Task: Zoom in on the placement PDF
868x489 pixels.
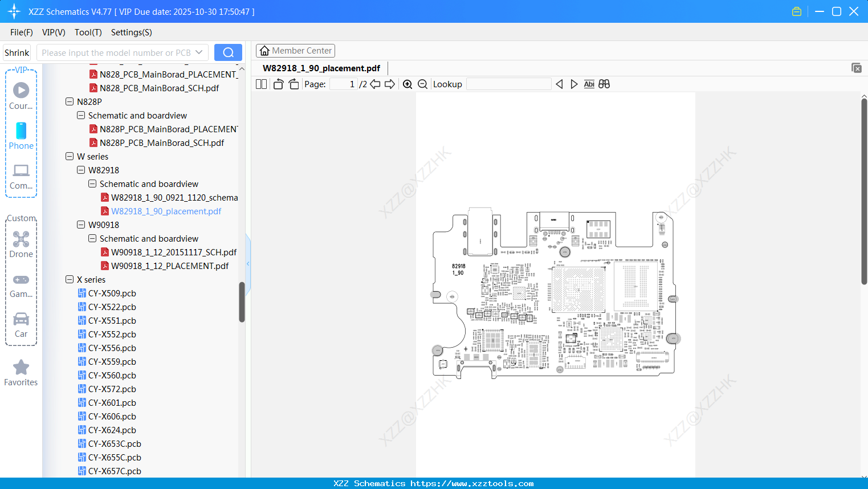Action: pos(407,84)
